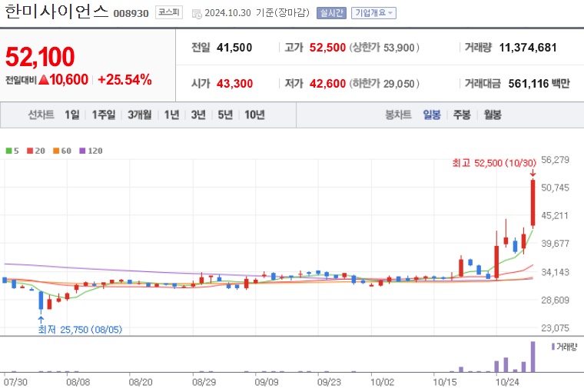Click the 전일 value 41,500
The width and height of the screenshot is (584, 392).
234,48
